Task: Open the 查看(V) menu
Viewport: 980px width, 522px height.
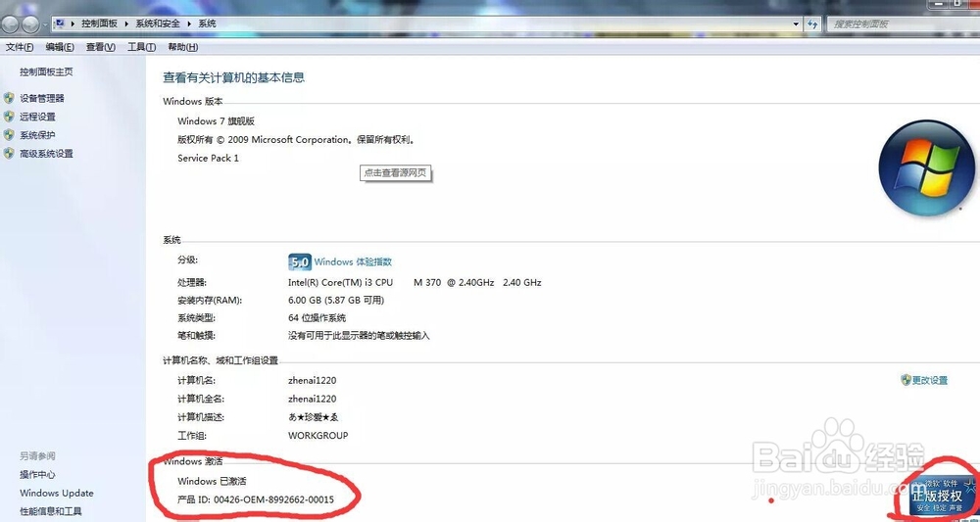Action: tap(101, 47)
